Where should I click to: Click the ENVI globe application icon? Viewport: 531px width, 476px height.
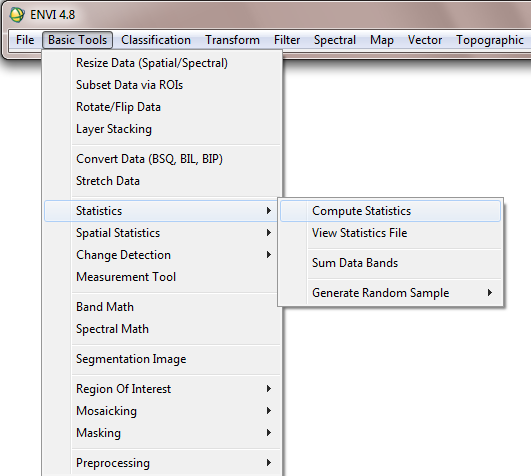[17, 15]
